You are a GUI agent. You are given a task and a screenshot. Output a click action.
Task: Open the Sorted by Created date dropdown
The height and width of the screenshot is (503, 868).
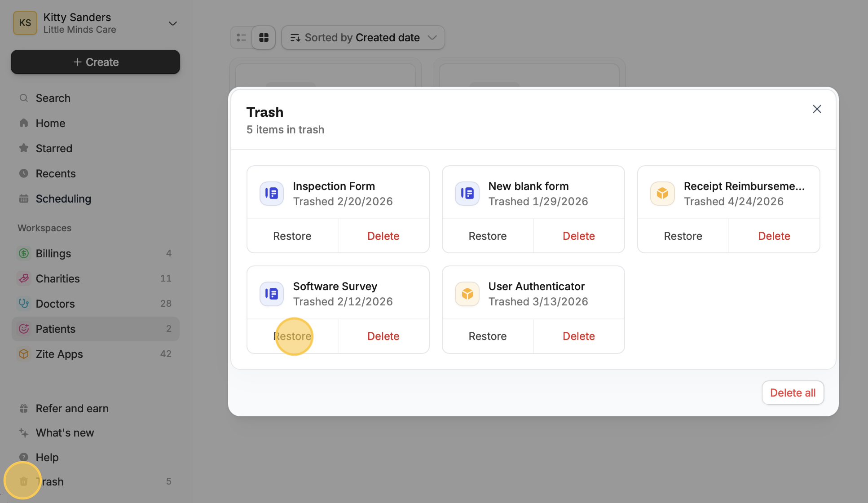[x=363, y=38]
